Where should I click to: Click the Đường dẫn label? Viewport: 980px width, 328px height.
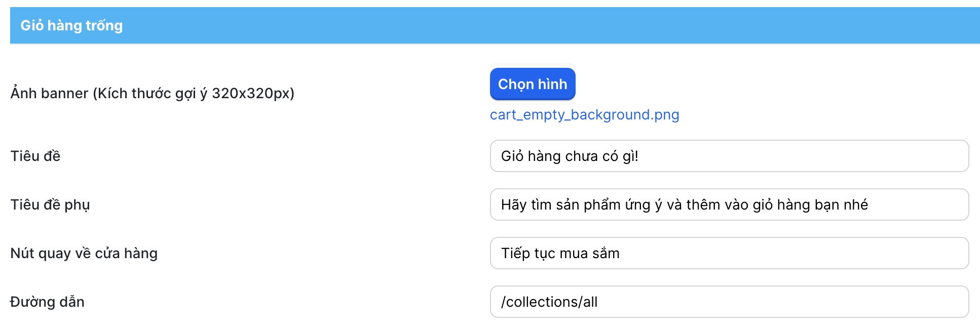pyautogui.click(x=48, y=302)
